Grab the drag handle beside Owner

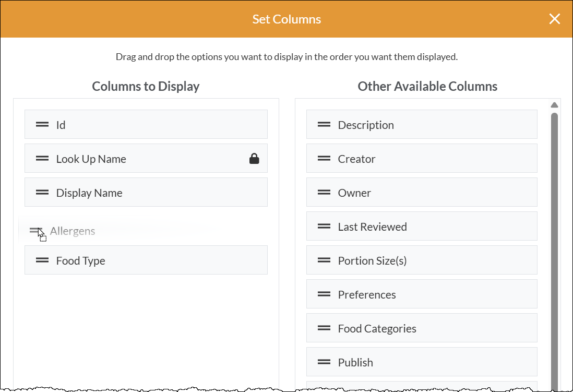click(x=324, y=193)
